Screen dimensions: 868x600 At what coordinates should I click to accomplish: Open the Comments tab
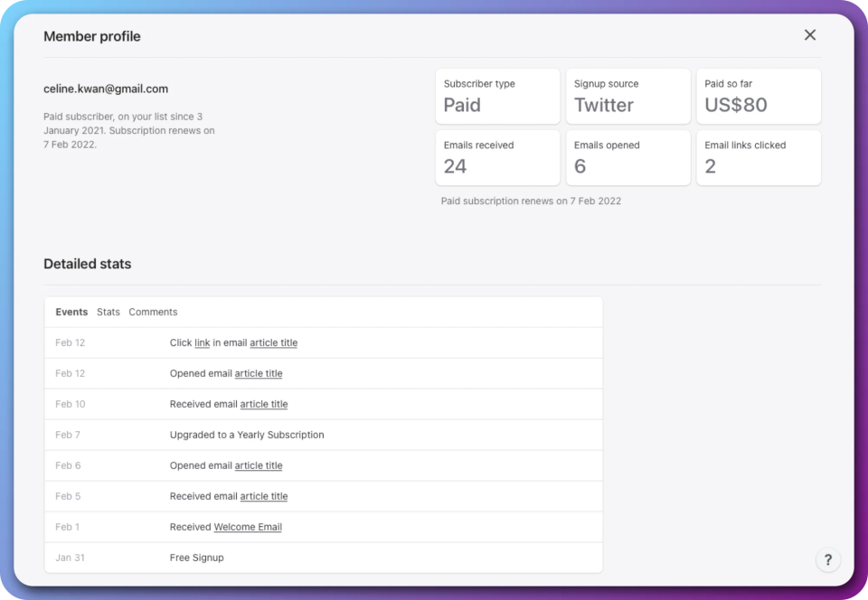coord(153,312)
